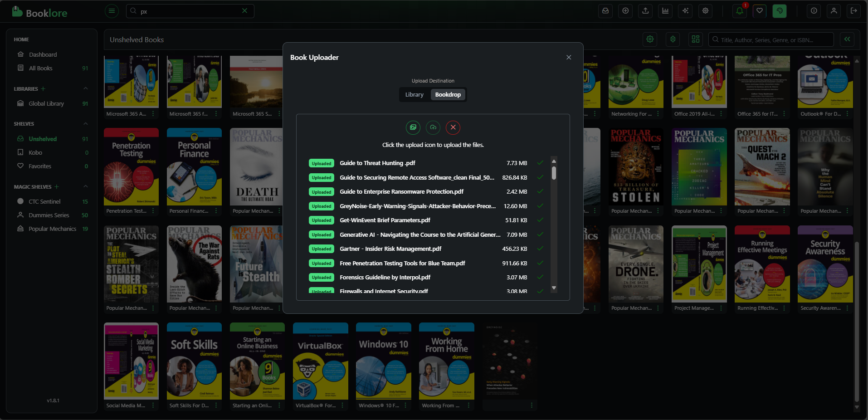Open the notifications bell

pyautogui.click(x=740, y=11)
